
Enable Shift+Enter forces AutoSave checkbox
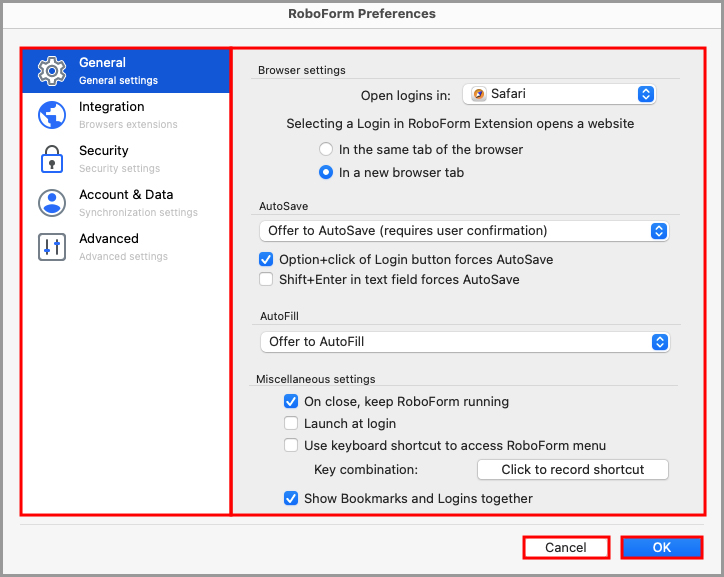click(x=266, y=279)
